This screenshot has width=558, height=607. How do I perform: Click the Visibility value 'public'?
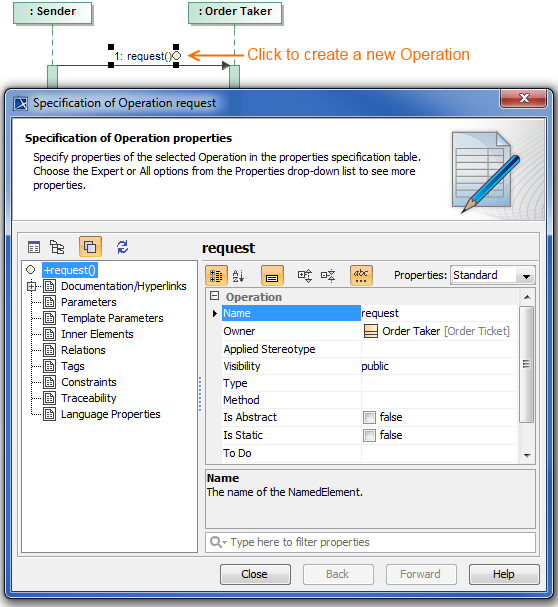[439, 366]
